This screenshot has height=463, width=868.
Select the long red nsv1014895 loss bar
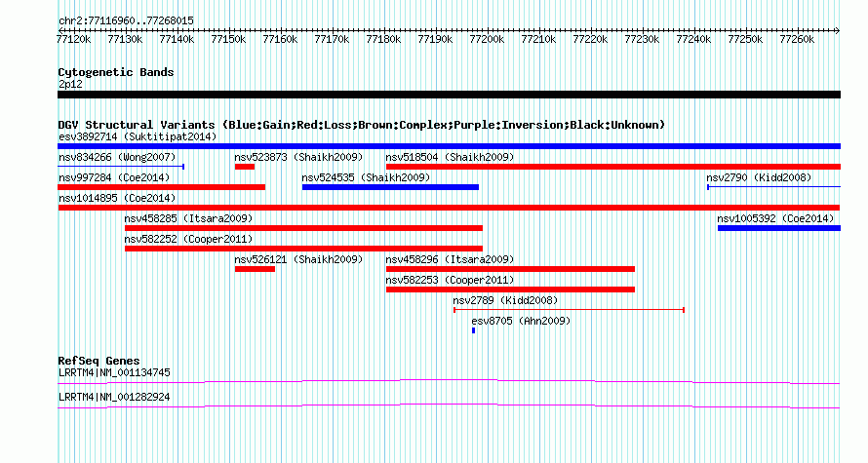(x=449, y=208)
